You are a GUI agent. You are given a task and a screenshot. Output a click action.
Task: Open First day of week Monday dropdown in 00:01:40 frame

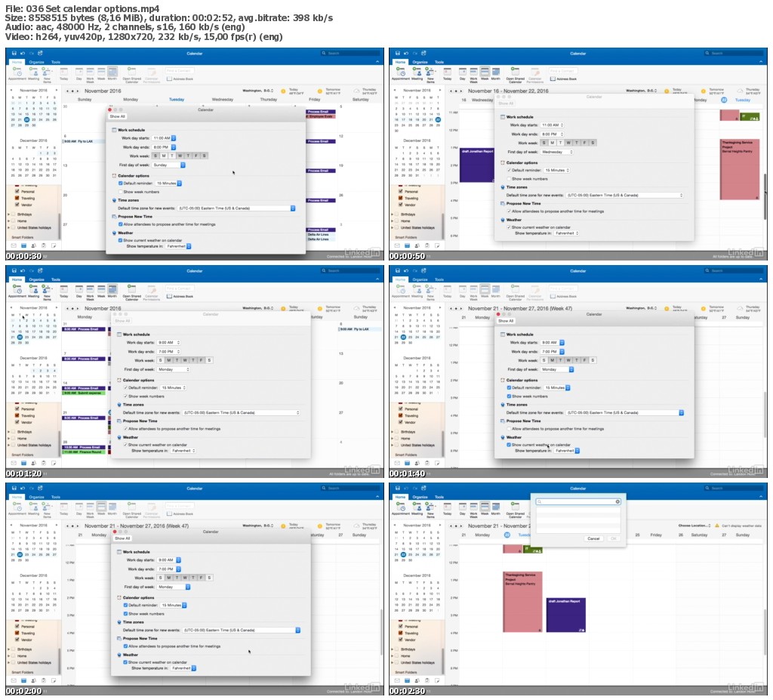pyautogui.click(x=557, y=369)
